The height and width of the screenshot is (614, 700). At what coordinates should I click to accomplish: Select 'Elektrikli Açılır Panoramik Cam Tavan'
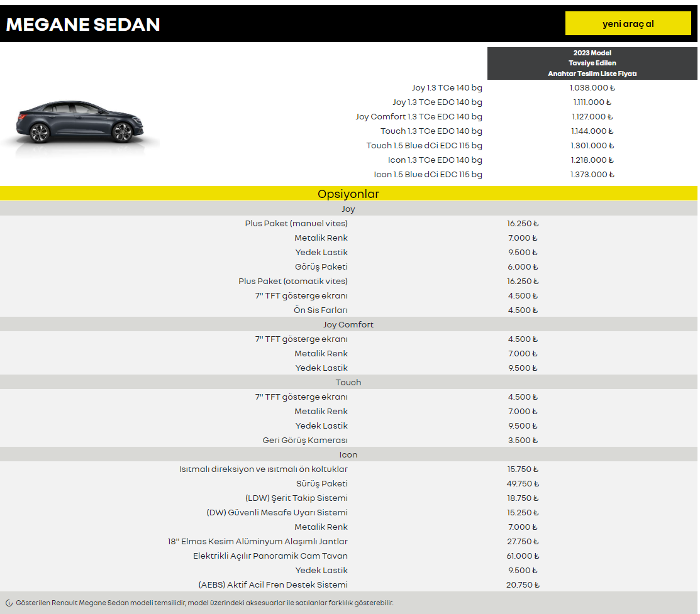tap(270, 556)
